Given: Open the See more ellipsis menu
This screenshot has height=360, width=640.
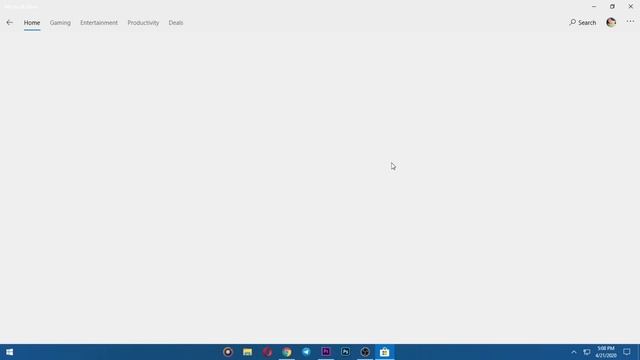Looking at the screenshot, I should pos(630,22).
